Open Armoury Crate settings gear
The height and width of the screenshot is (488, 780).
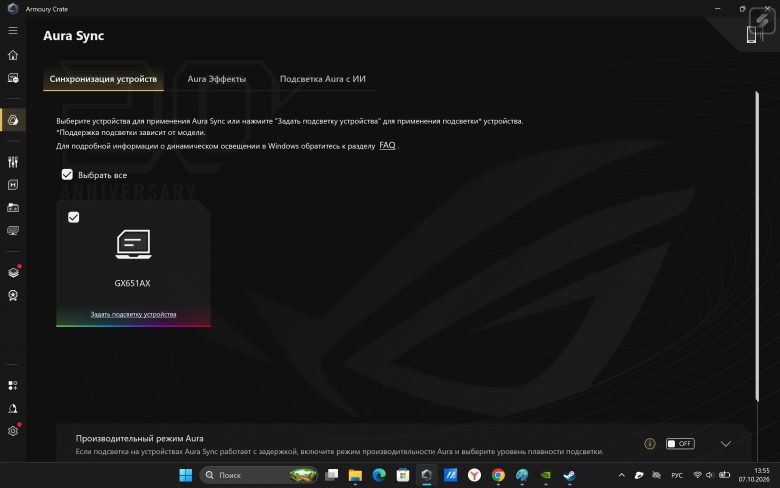(13, 431)
